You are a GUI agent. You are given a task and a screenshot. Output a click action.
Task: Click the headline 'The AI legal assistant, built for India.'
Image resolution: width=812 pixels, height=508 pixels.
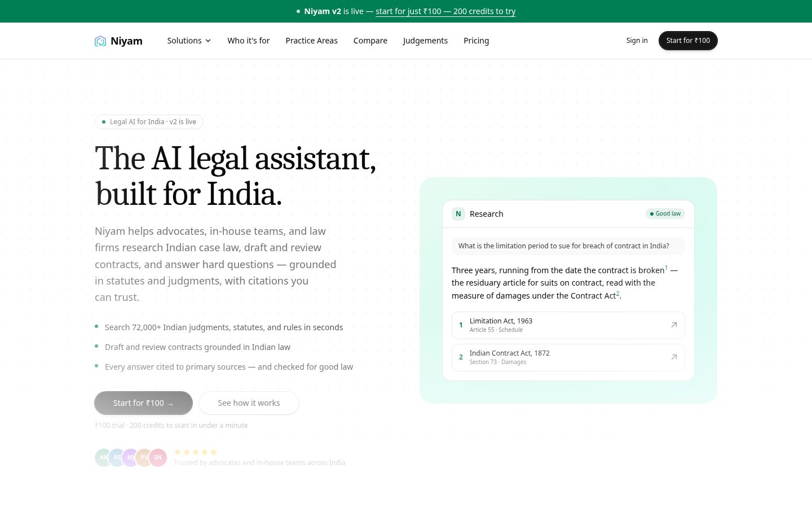[236, 176]
